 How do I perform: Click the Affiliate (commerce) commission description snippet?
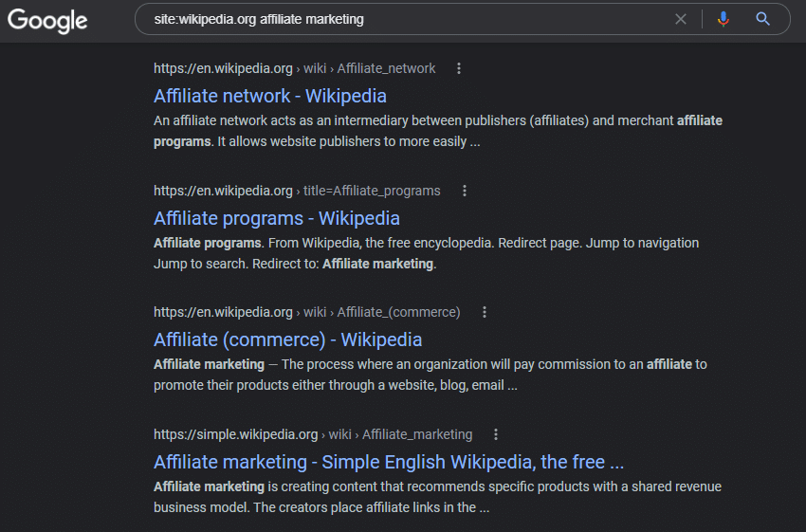pyautogui.click(x=430, y=375)
